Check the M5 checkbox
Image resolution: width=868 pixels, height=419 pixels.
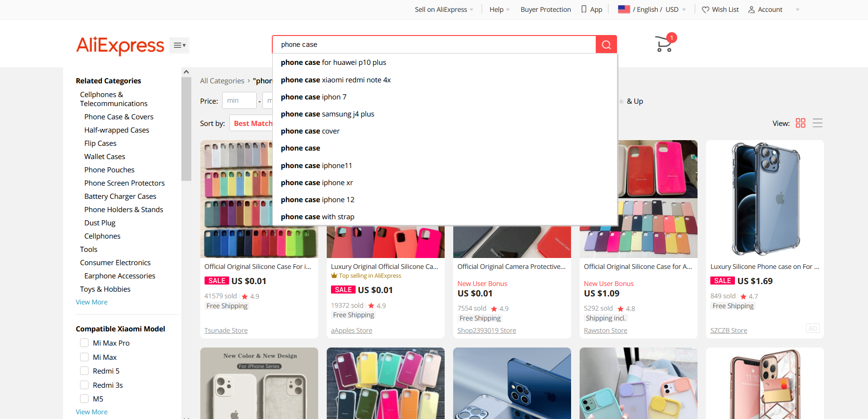coord(84,399)
